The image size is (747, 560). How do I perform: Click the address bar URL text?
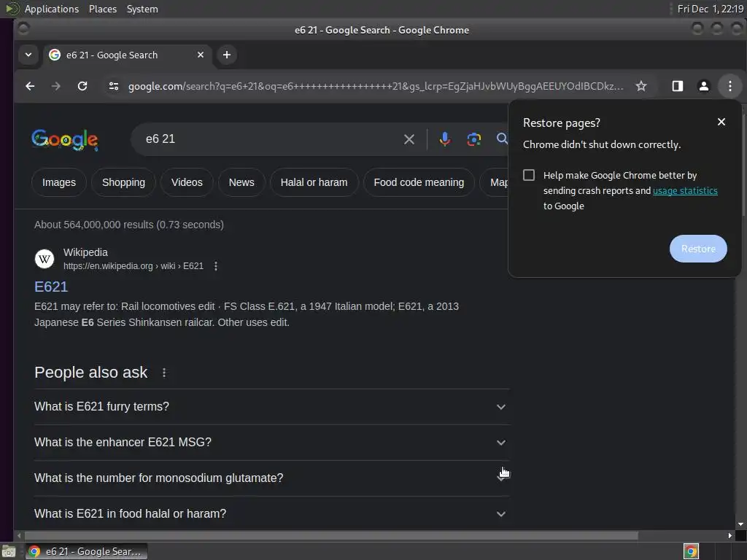376,86
